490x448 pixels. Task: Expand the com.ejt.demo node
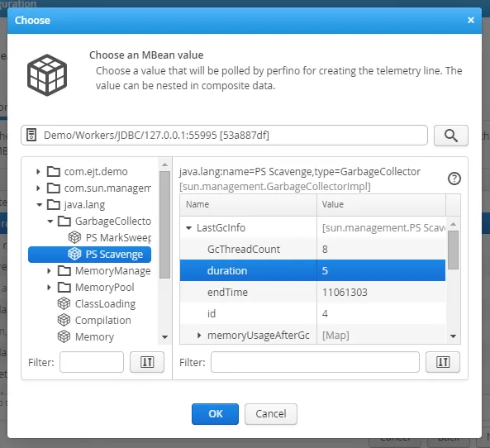pos(38,172)
